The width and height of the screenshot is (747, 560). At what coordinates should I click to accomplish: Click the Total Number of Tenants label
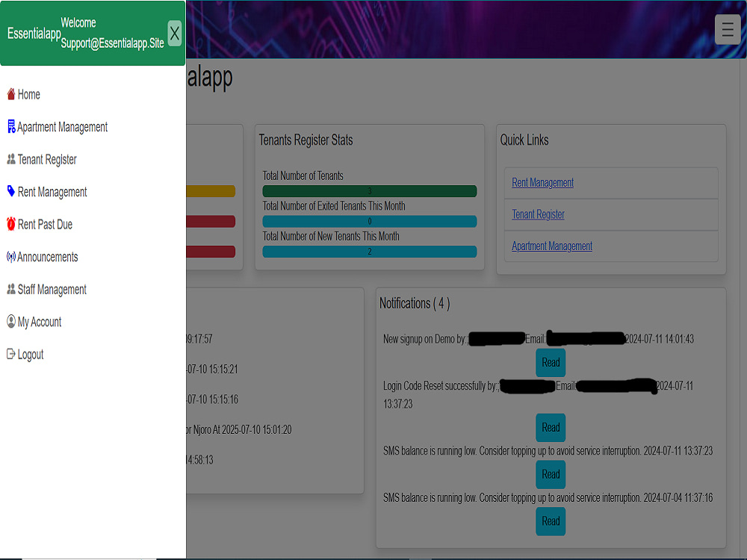(x=303, y=175)
